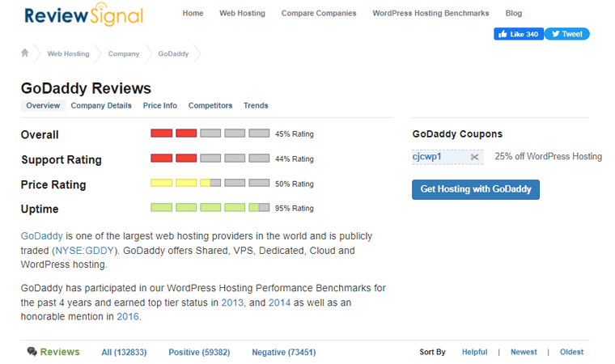Open WordPress Hosting Benchmarks page
Image resolution: width=615 pixels, height=364 pixels.
click(430, 13)
